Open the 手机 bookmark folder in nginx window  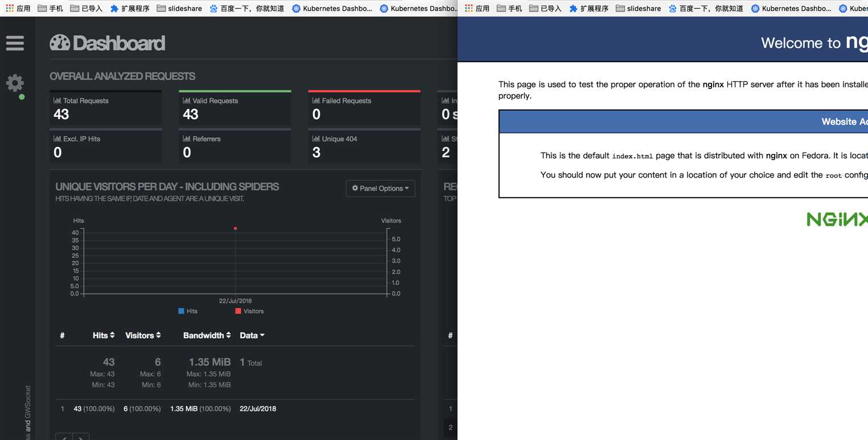pos(509,9)
